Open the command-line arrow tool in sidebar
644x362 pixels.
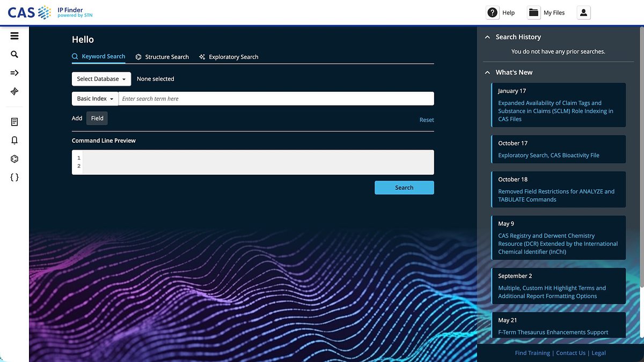[x=14, y=72]
